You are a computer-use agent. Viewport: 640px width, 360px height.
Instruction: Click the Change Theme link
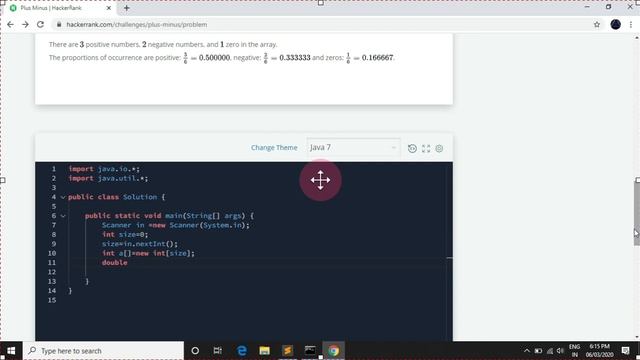click(x=274, y=147)
